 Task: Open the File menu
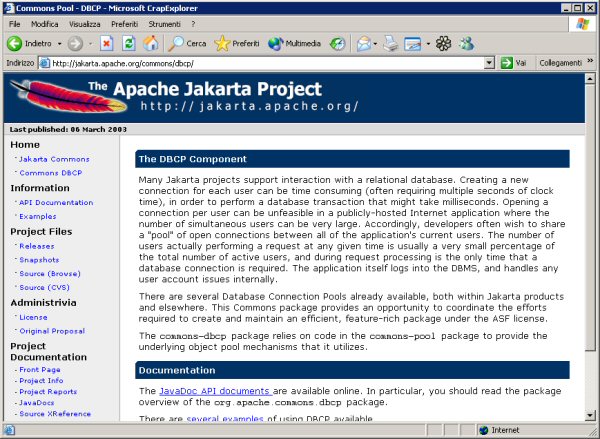pyautogui.click(x=15, y=24)
